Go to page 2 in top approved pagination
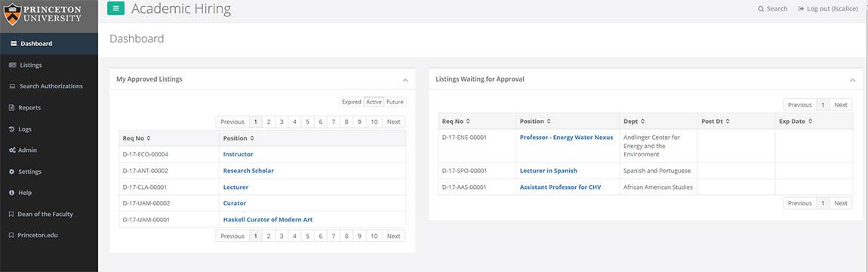The width and height of the screenshot is (868, 272). [x=269, y=122]
